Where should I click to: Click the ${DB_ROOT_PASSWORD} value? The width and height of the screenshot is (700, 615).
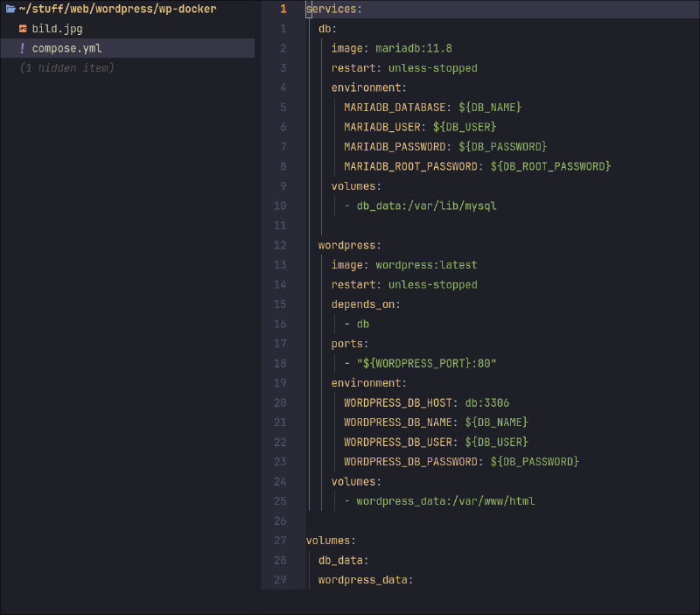pyautogui.click(x=550, y=166)
